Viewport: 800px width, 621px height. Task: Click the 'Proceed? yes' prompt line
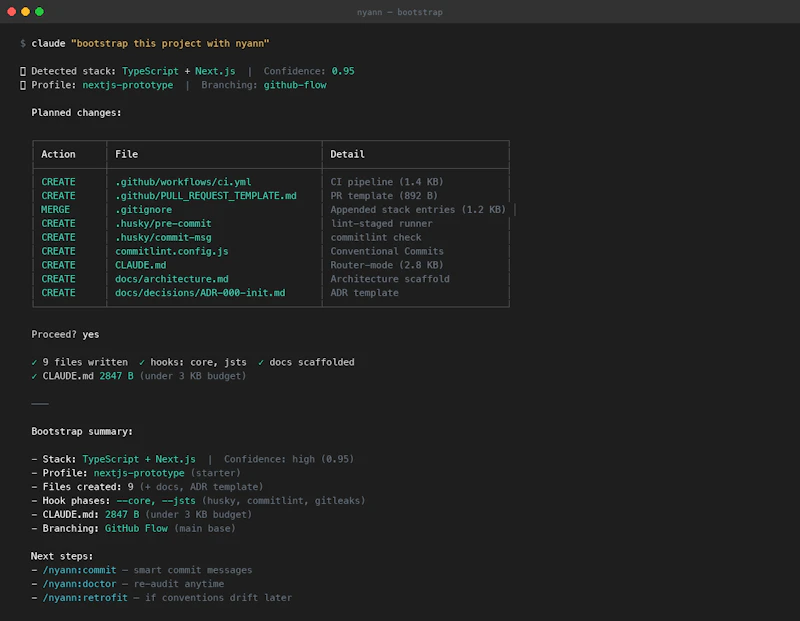(x=65, y=334)
